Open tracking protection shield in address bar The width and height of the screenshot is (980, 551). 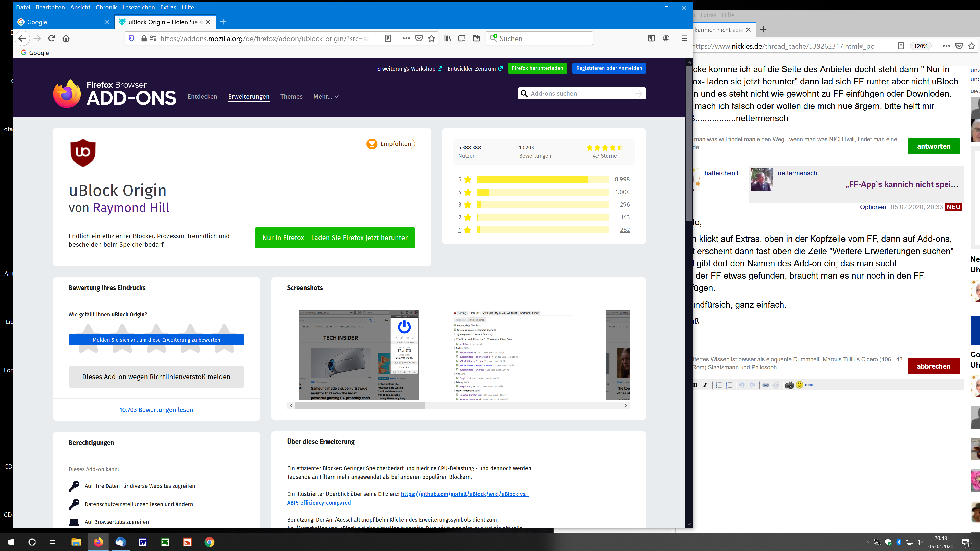[x=132, y=39]
